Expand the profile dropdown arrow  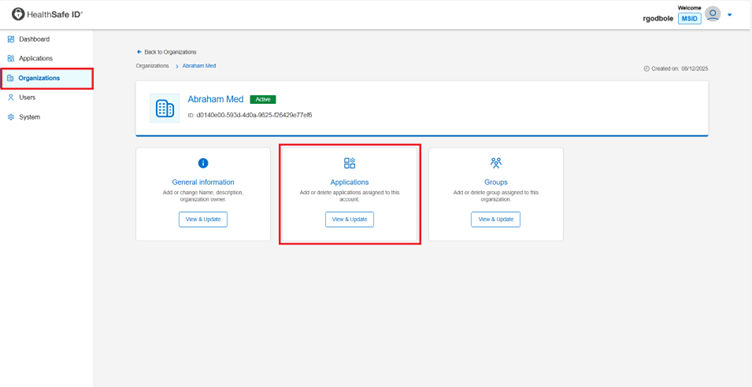[x=730, y=15]
